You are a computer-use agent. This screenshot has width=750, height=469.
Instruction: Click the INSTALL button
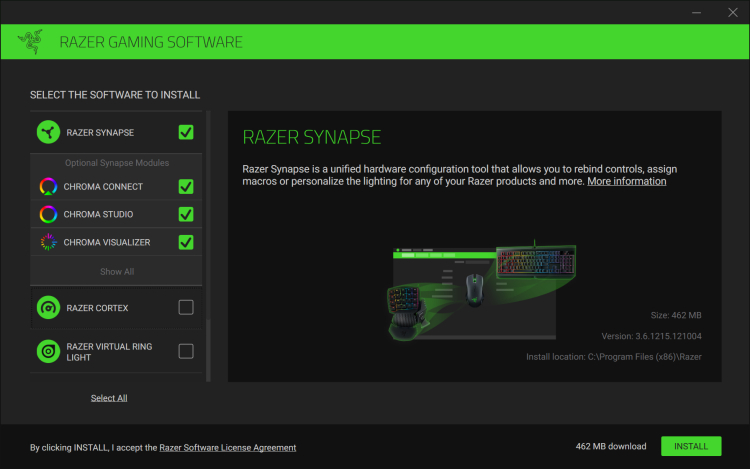point(691,446)
